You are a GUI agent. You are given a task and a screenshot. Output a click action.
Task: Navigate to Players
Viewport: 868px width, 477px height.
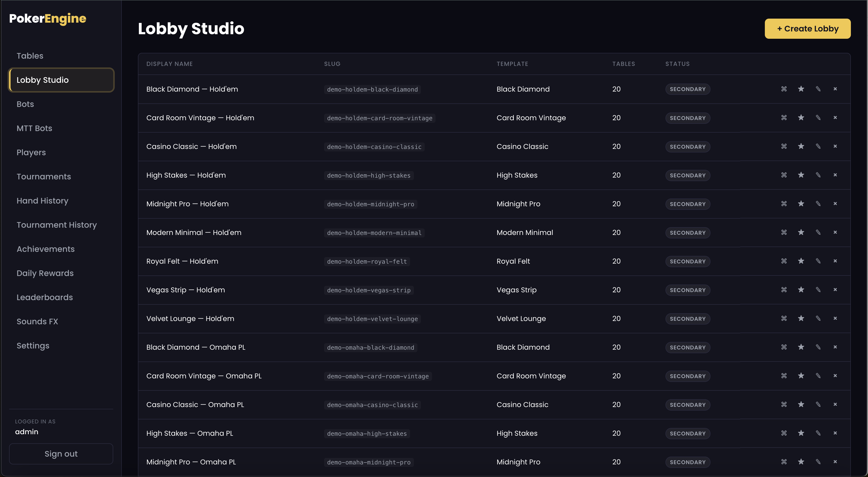pos(61,152)
